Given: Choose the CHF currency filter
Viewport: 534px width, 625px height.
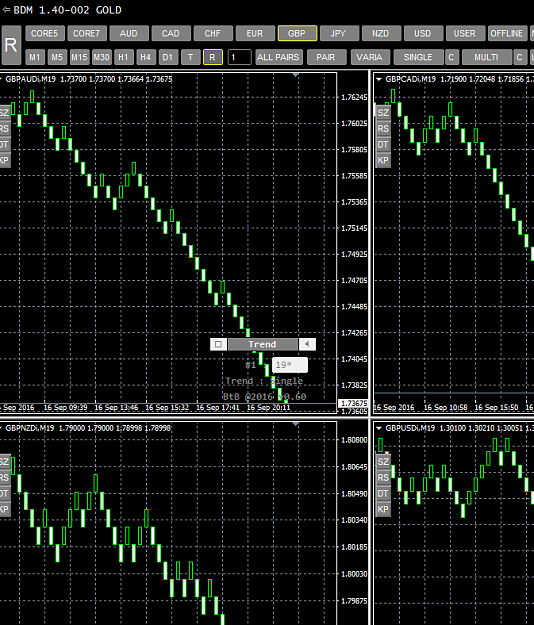Looking at the screenshot, I should pos(213,33).
